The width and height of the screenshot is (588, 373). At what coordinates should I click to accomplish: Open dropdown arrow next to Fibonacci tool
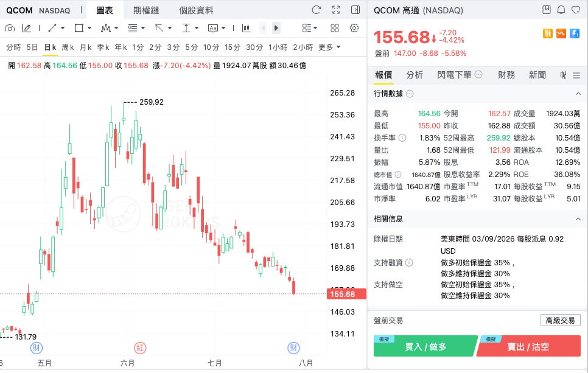[x=143, y=28]
